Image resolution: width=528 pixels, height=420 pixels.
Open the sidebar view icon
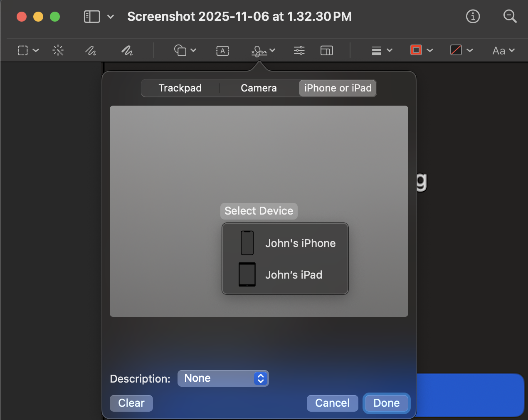pos(92,17)
